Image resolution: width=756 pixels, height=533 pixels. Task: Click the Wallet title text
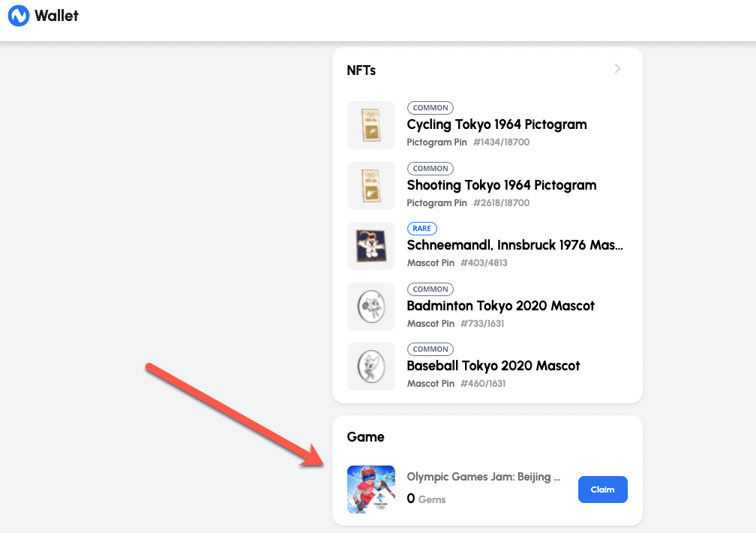56,16
